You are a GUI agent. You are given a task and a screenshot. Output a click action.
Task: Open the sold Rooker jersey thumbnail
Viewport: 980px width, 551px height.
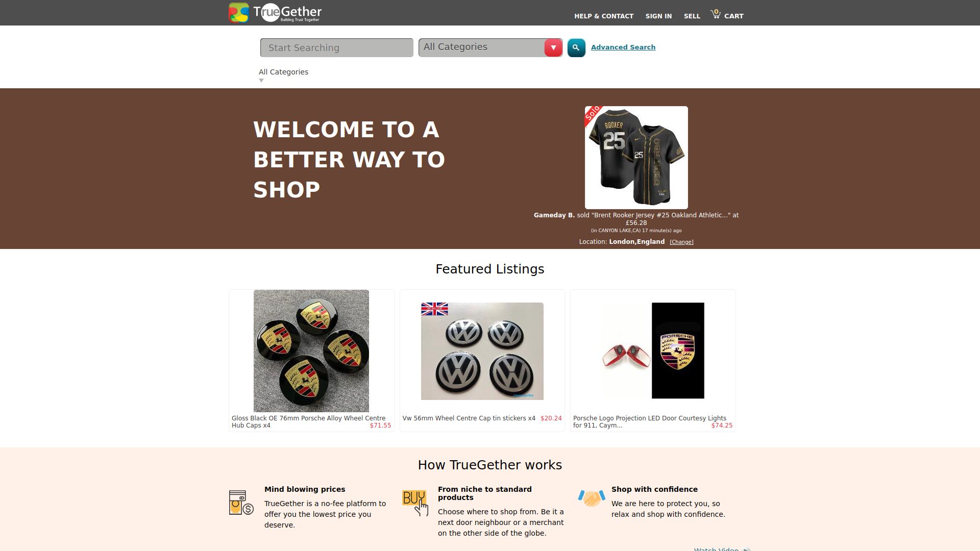click(636, 157)
